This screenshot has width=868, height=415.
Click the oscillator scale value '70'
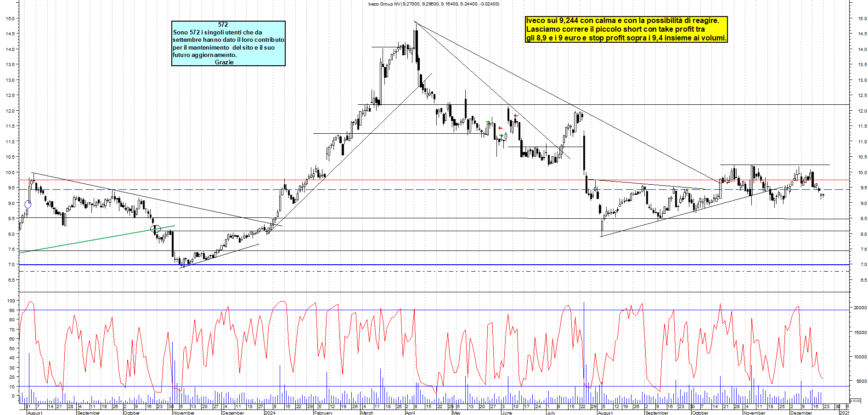[12, 330]
